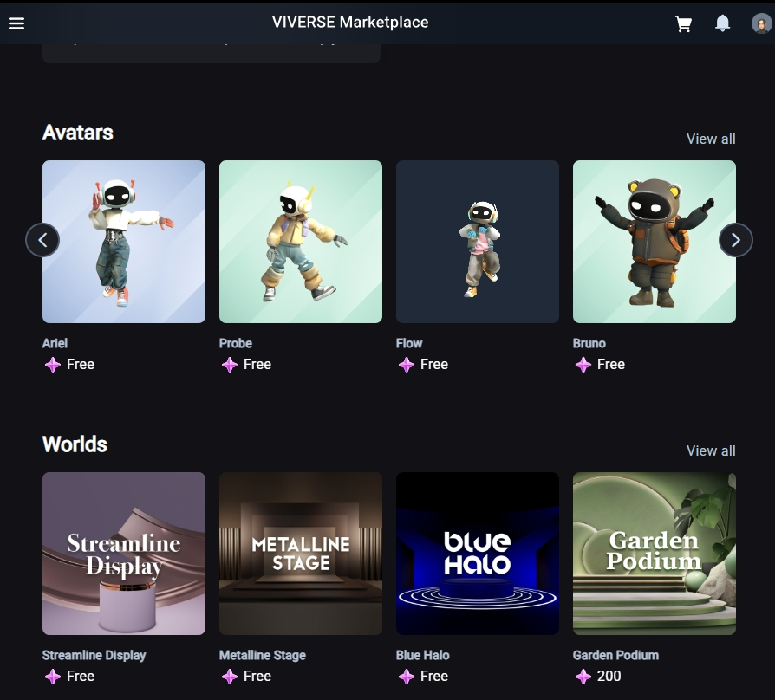Click gem icon beside Streamline Display price

click(x=52, y=677)
